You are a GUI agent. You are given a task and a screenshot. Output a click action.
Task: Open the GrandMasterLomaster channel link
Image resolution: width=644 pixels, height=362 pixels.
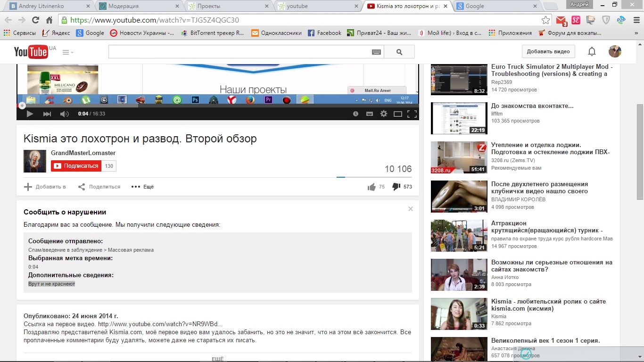point(83,153)
